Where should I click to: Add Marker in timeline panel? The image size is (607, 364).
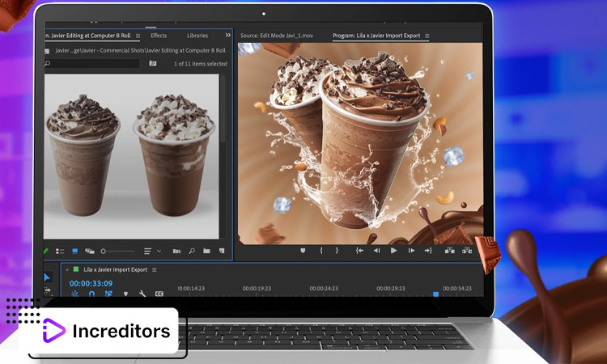(x=125, y=294)
